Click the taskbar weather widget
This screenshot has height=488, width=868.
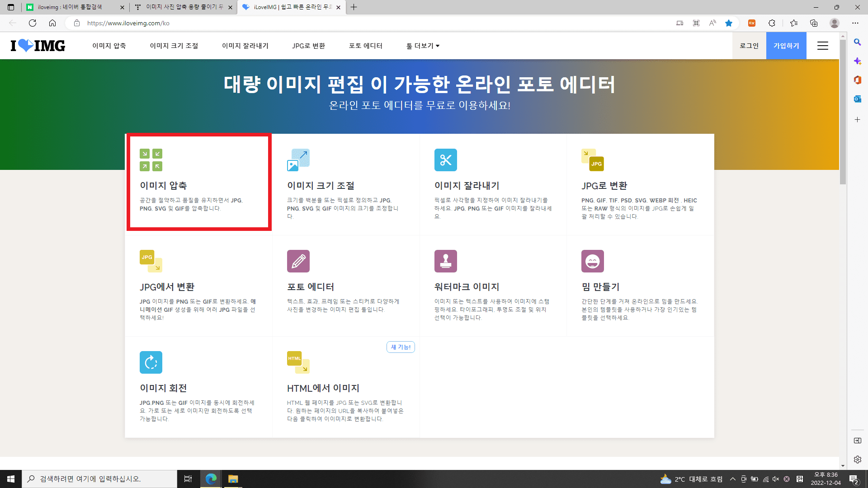pos(691,479)
